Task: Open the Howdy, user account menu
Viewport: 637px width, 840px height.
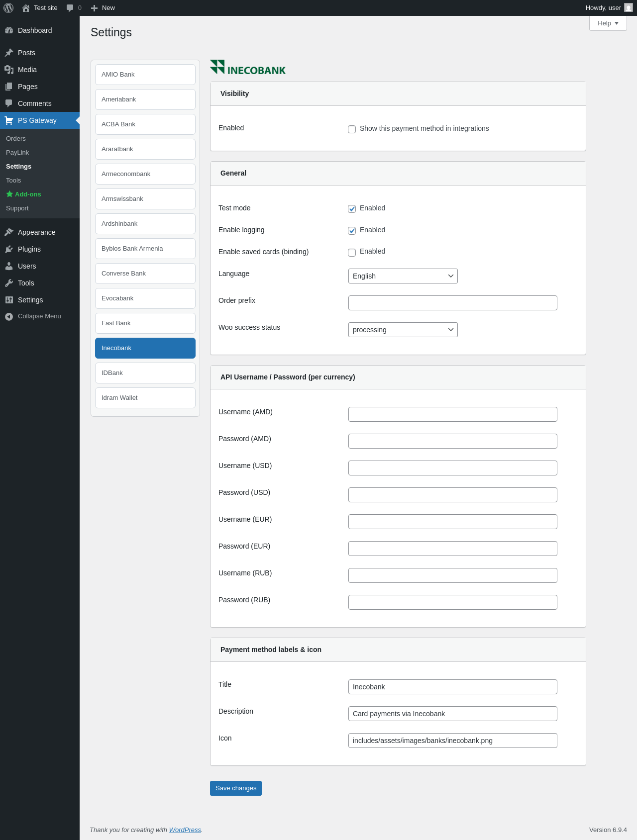Action: [x=609, y=8]
